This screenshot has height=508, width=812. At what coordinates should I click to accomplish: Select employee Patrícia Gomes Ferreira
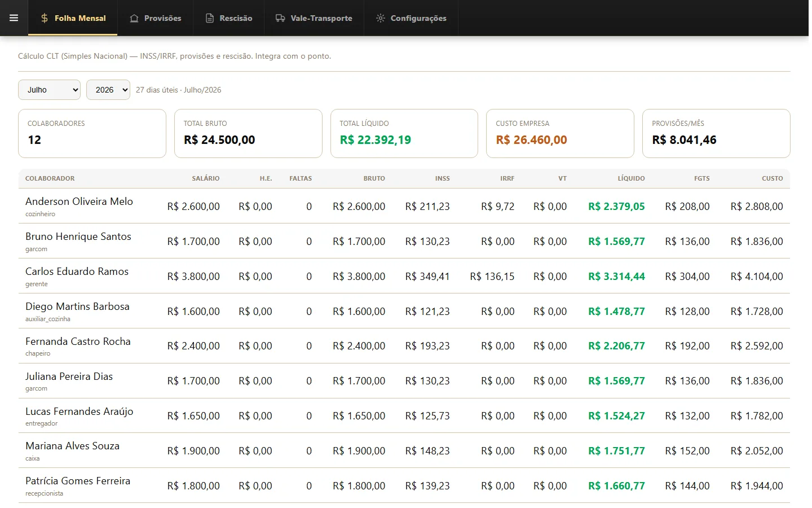[x=78, y=481]
